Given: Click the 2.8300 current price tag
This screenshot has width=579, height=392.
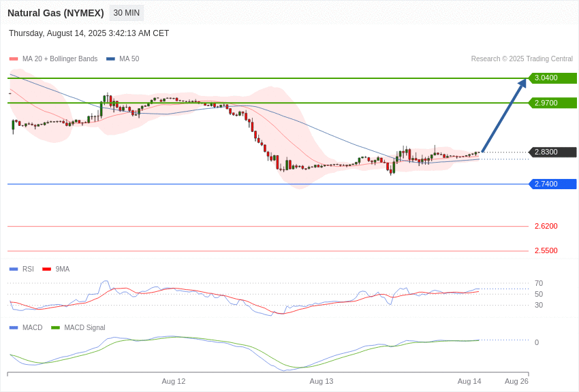Looking at the screenshot, I should pos(552,152).
